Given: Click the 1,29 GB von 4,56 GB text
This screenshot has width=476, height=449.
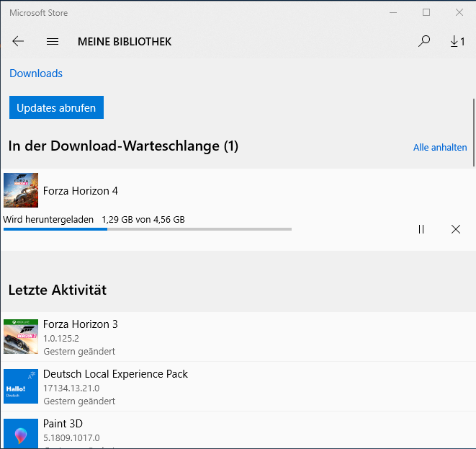Looking at the screenshot, I should click(x=143, y=220).
